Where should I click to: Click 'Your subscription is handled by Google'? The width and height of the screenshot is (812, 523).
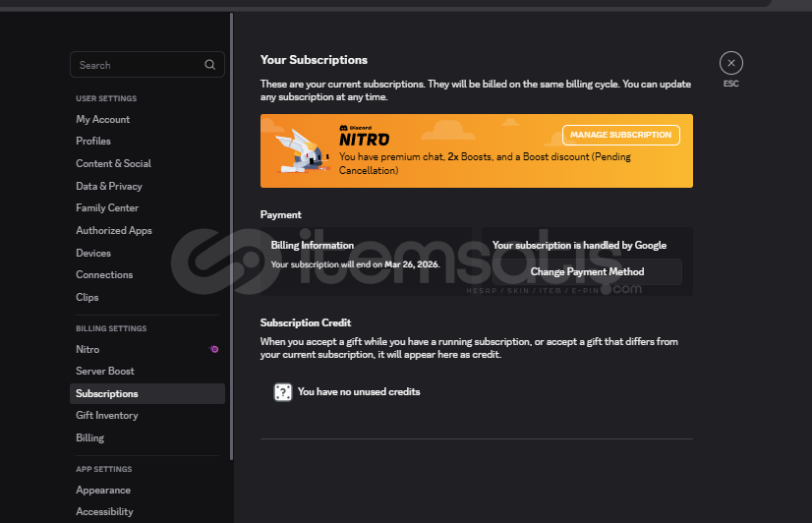(579, 246)
